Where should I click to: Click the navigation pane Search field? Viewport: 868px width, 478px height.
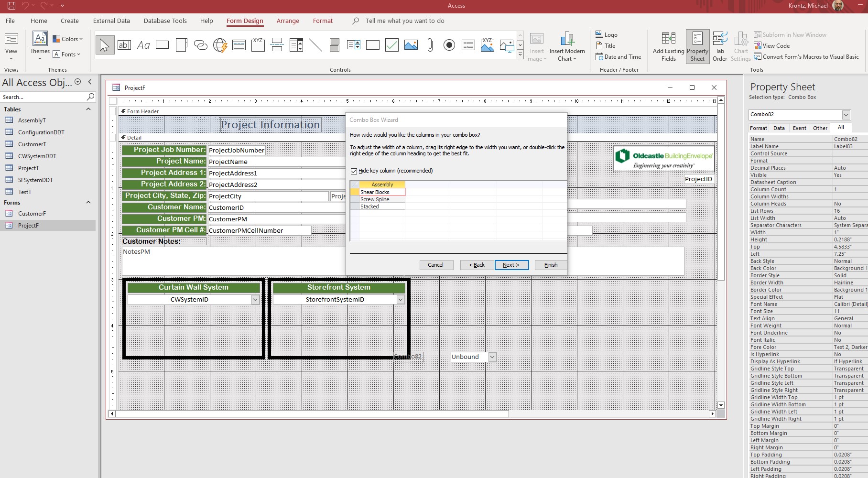coord(43,97)
